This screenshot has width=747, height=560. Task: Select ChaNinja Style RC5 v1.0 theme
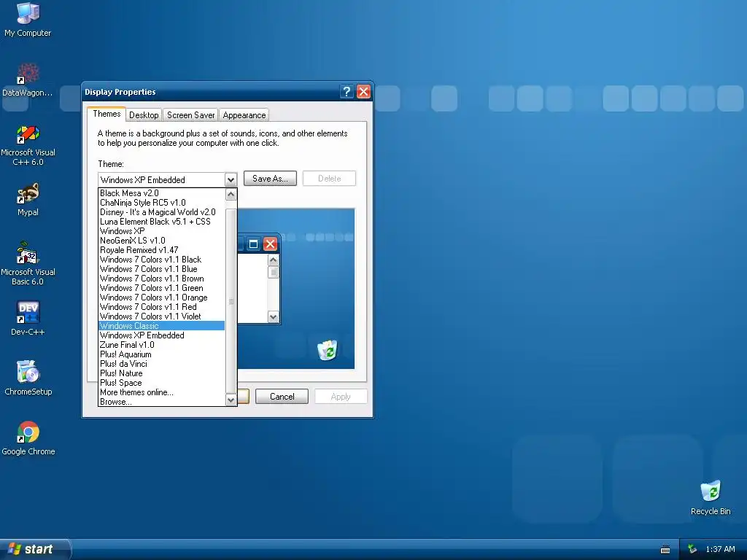click(x=161, y=203)
